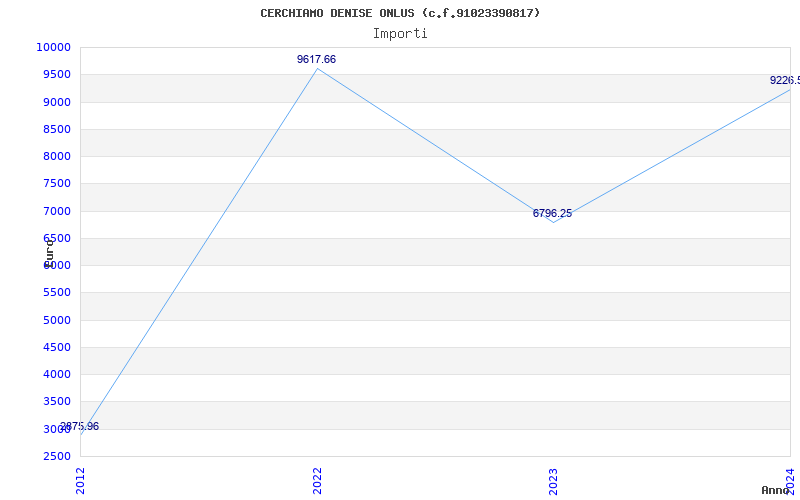Image resolution: width=800 pixels, height=500 pixels.
Task: Click the Importi subtitle
Action: [400, 34]
